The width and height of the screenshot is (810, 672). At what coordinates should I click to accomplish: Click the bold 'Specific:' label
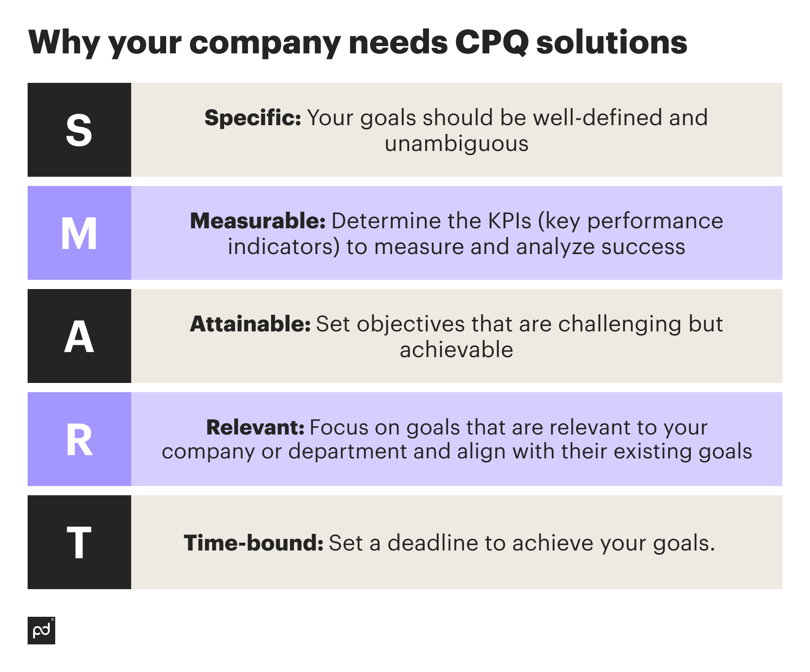[x=253, y=118]
